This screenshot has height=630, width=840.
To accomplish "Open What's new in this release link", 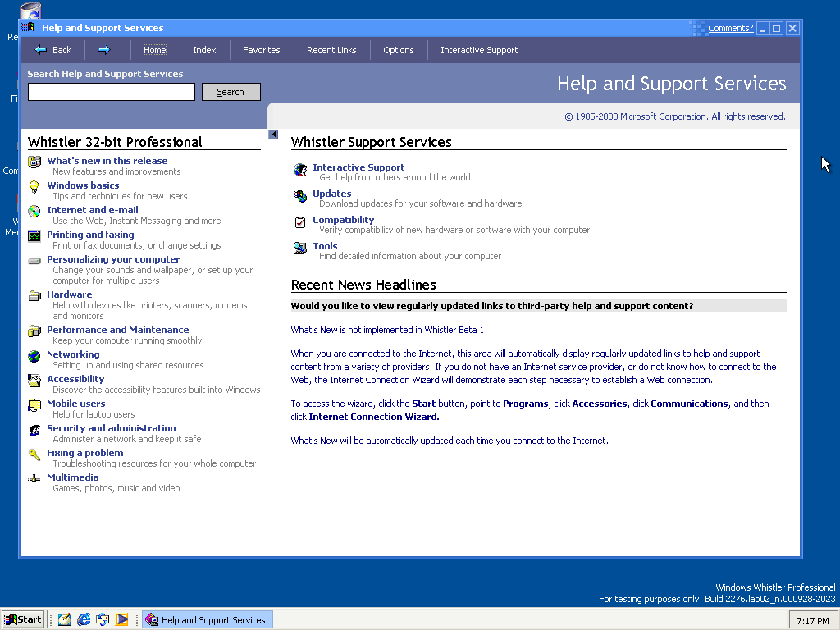I will (x=107, y=161).
